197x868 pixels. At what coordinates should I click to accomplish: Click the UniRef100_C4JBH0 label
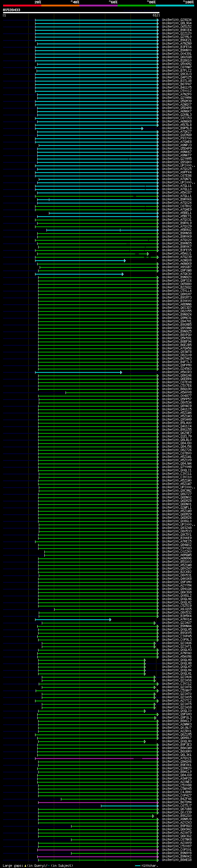[x=176, y=792]
